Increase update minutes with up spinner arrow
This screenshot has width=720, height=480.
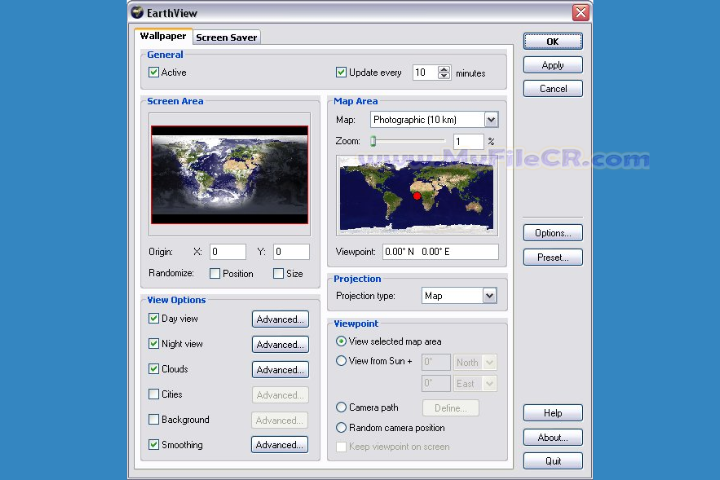coord(444,69)
